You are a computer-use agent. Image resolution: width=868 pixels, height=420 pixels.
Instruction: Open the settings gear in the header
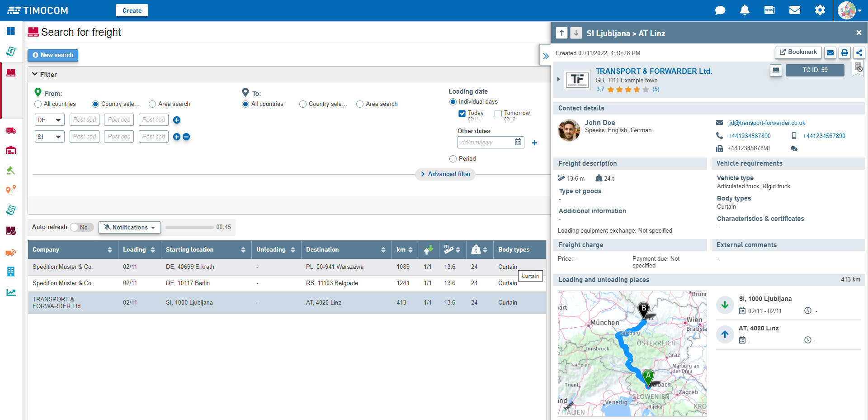(x=819, y=10)
